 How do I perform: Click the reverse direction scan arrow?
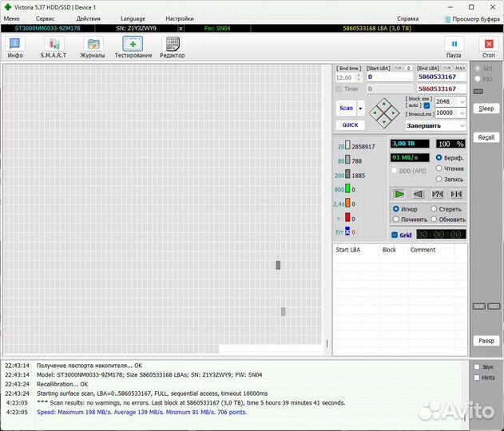pos(418,194)
